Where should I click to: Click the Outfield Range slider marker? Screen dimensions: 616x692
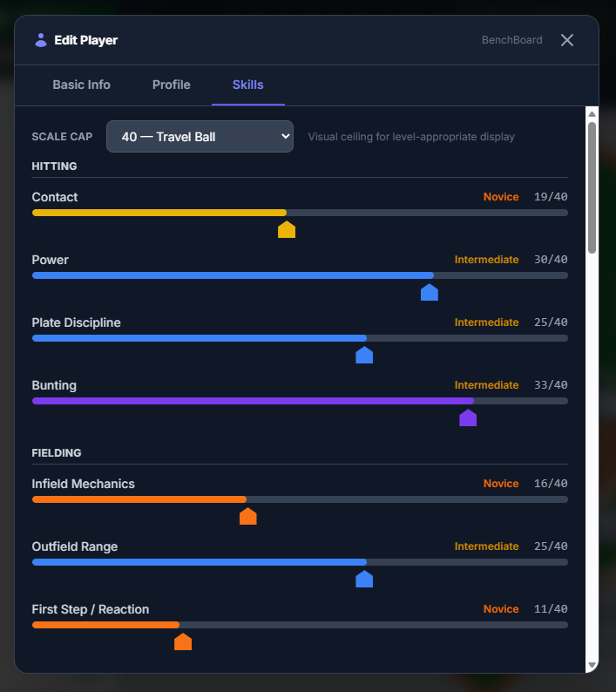pyautogui.click(x=364, y=580)
